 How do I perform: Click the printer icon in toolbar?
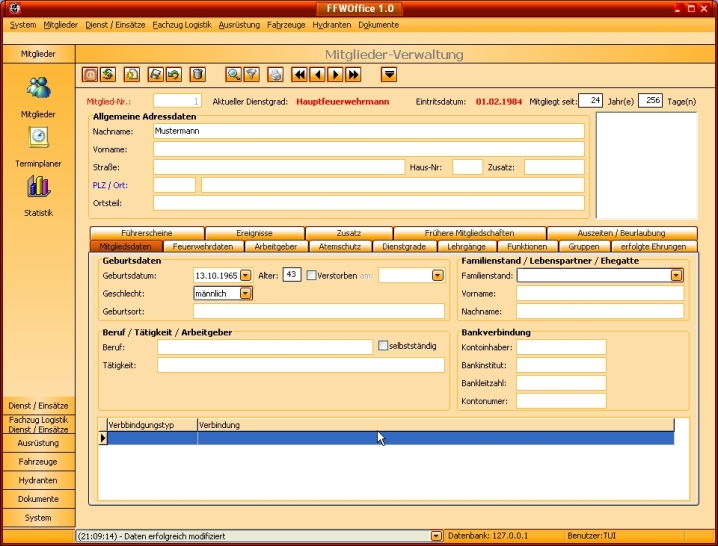point(275,74)
